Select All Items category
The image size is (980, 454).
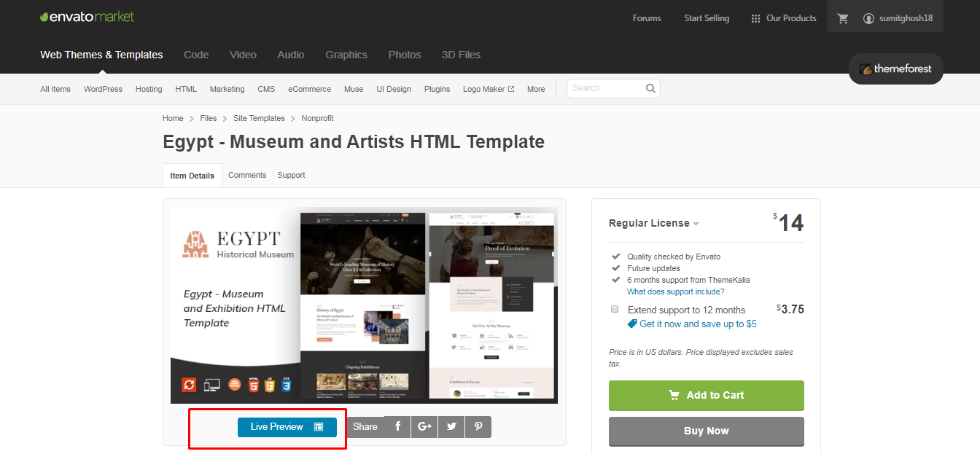pos(55,89)
